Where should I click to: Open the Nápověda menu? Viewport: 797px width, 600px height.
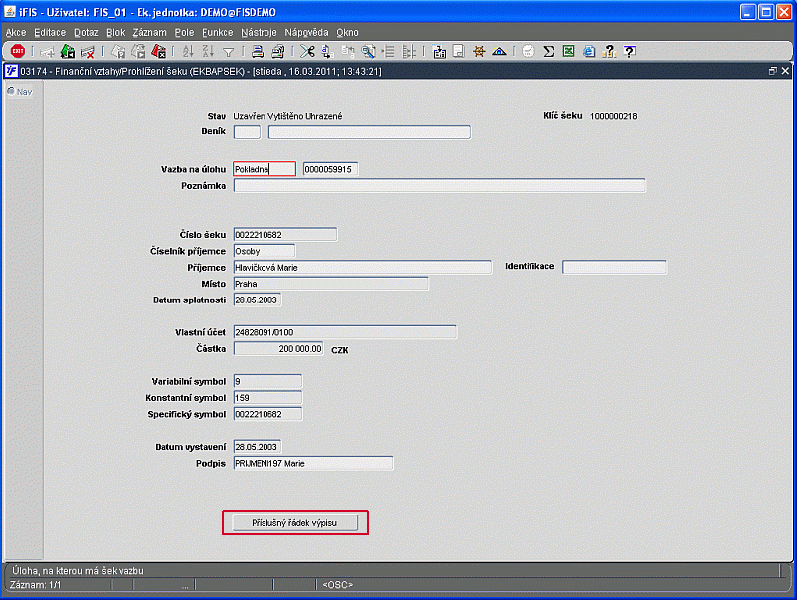click(x=306, y=33)
